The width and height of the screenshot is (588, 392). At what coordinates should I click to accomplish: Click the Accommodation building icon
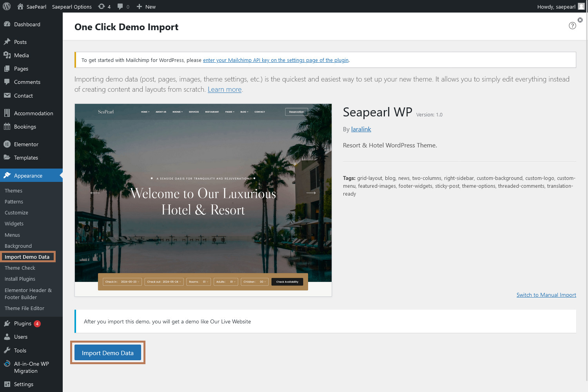pyautogui.click(x=7, y=113)
